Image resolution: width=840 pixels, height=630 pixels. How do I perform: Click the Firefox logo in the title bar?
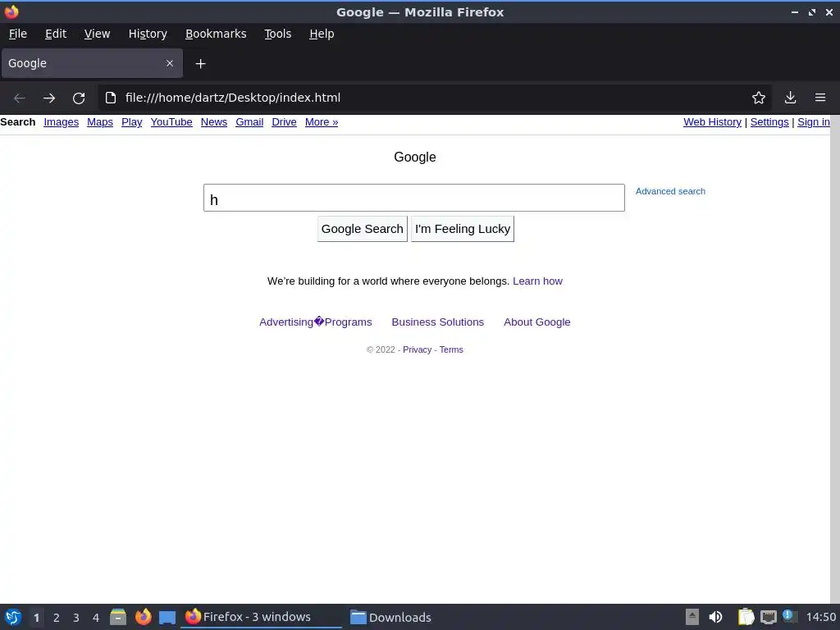coord(11,11)
